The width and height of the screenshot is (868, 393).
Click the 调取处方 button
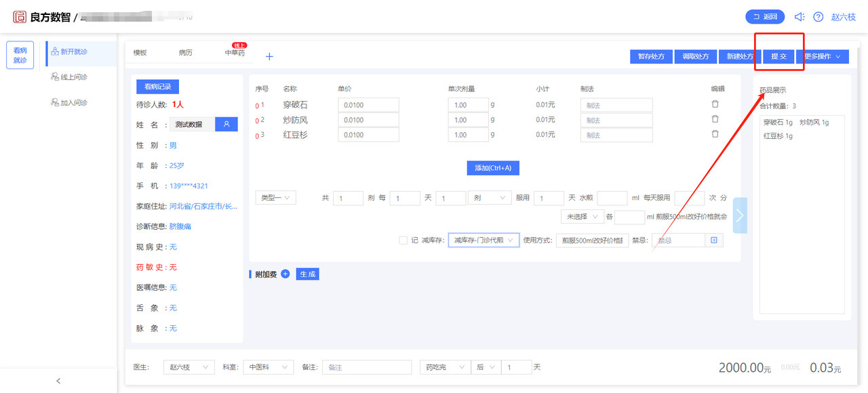[x=696, y=57]
